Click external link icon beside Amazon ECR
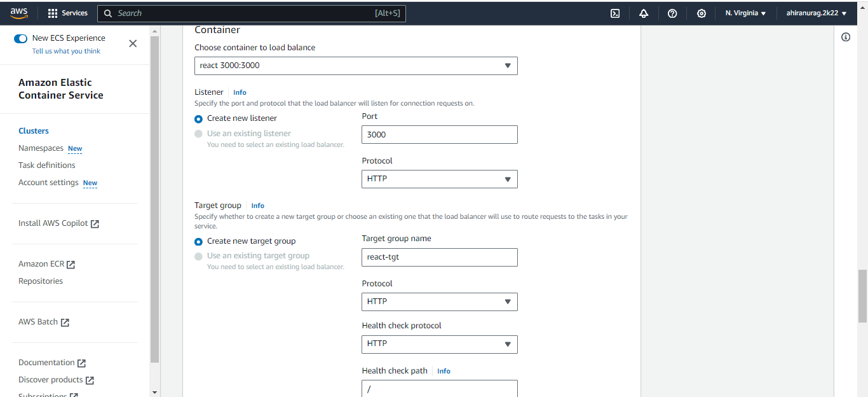868x397 pixels. (71, 265)
